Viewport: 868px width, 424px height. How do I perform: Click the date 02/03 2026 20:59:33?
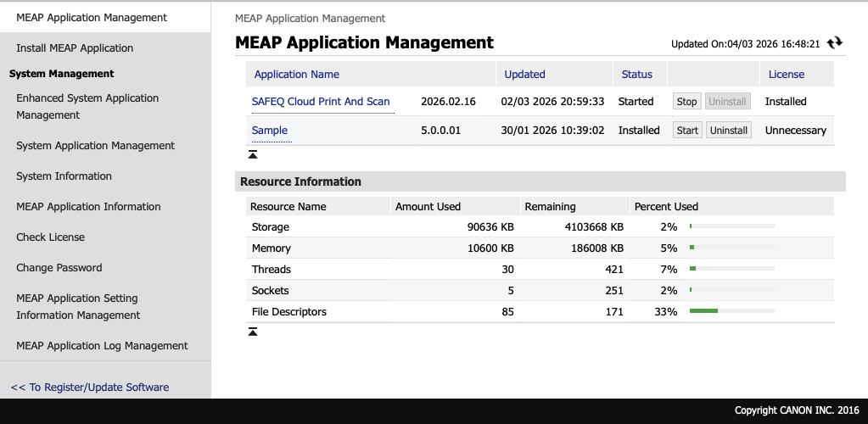click(552, 101)
